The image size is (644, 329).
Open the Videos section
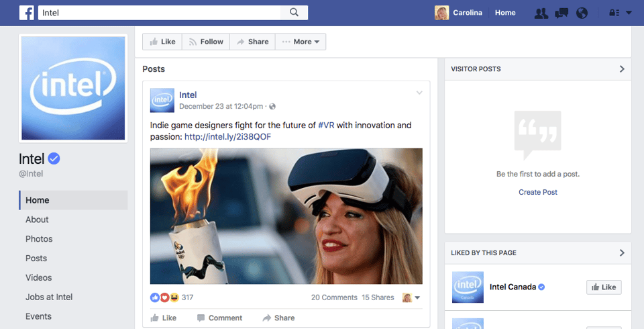coord(39,277)
